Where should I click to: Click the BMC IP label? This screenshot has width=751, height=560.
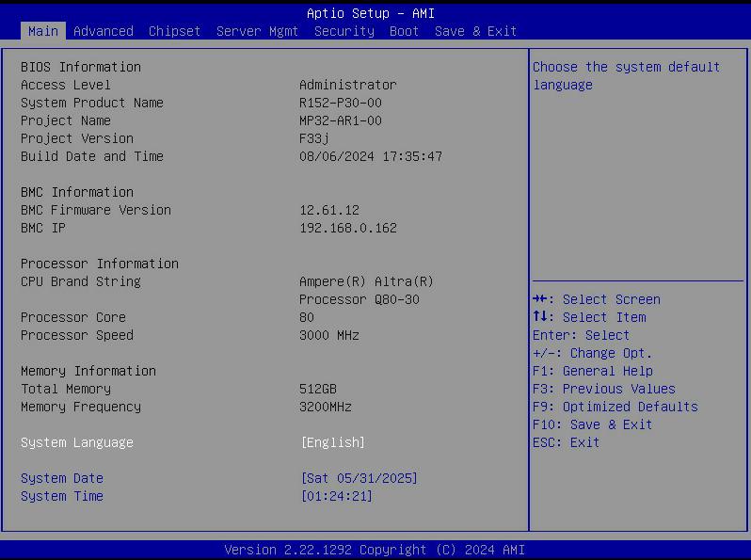pyautogui.click(x=43, y=228)
